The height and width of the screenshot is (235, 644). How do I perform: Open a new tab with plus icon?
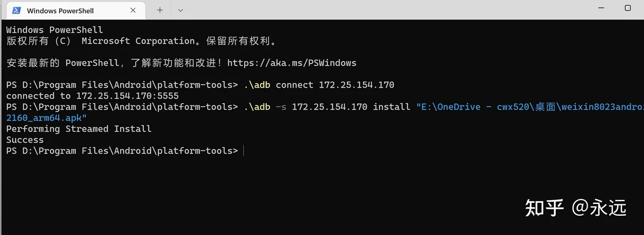(160, 10)
